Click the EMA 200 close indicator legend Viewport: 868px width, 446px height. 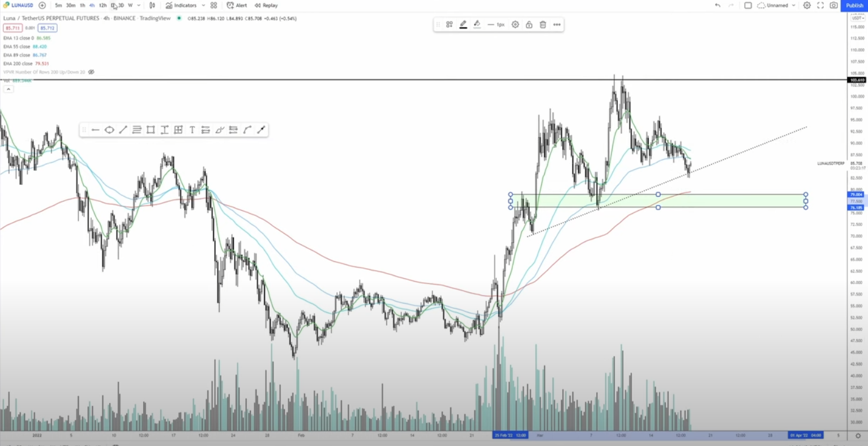point(26,63)
